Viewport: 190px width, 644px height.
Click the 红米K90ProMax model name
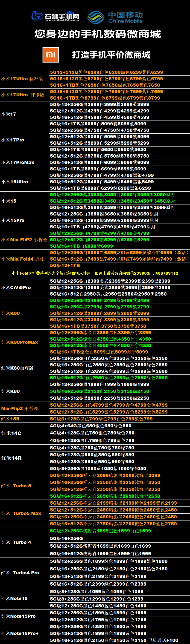pyautogui.click(x=20, y=342)
